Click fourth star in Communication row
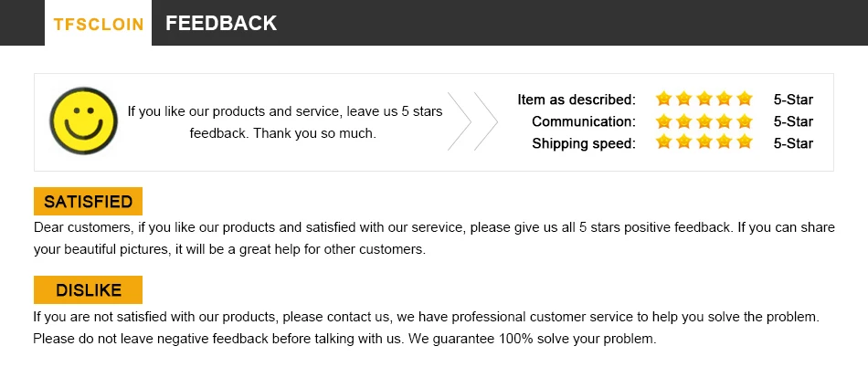868x367 pixels. pyautogui.click(x=725, y=121)
